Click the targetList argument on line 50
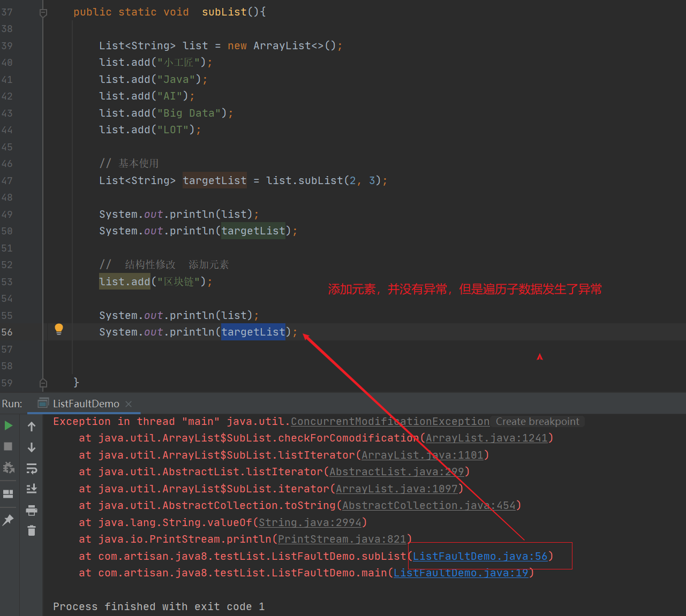Image resolution: width=686 pixels, height=616 pixels. pos(253,231)
